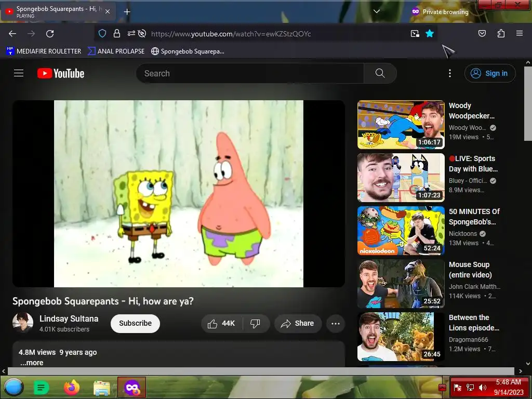Open LIVE Sports Day with Bluey thumbnail
The width and height of the screenshot is (532, 399).
[x=401, y=178]
